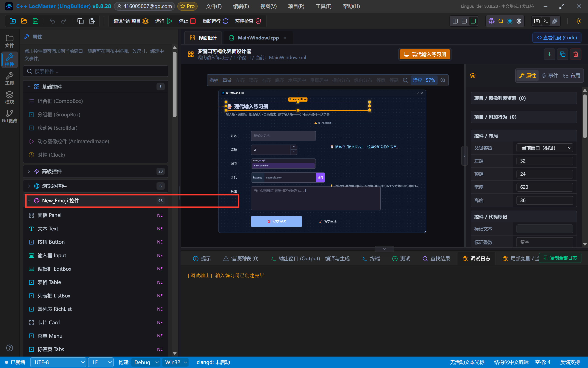Click the open folder icon in toolbar
Screen dimensions: 588x368
(24, 21)
